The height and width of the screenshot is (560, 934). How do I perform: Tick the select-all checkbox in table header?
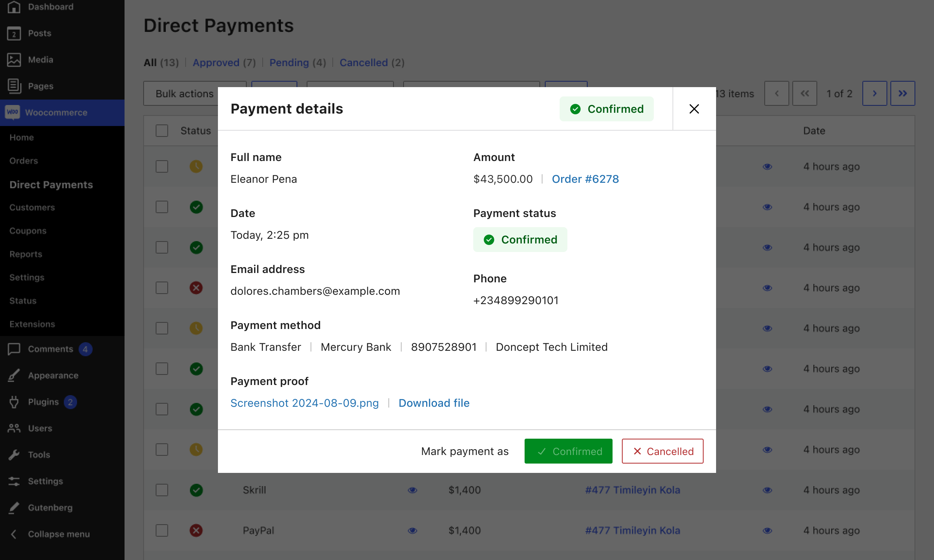(x=162, y=131)
